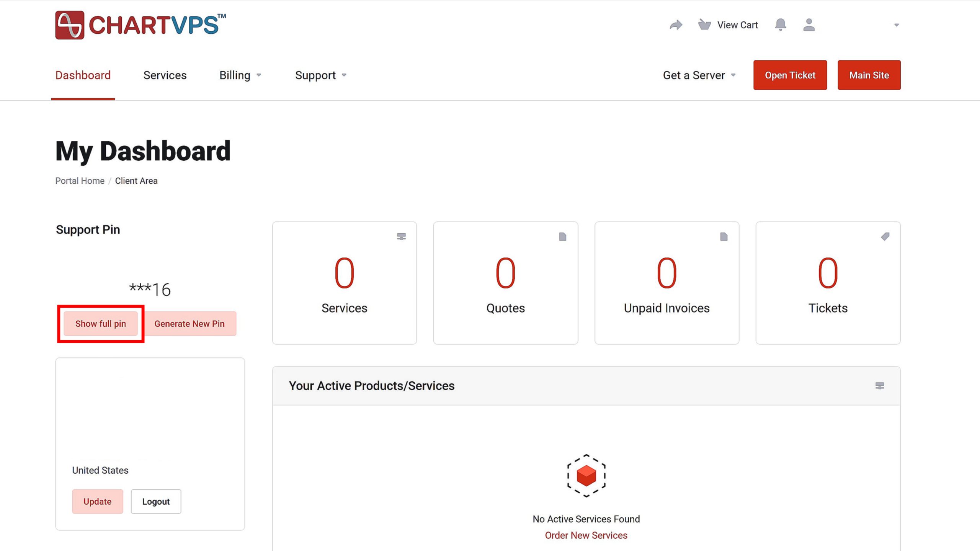Click Portal Home breadcrumb link

(80, 181)
